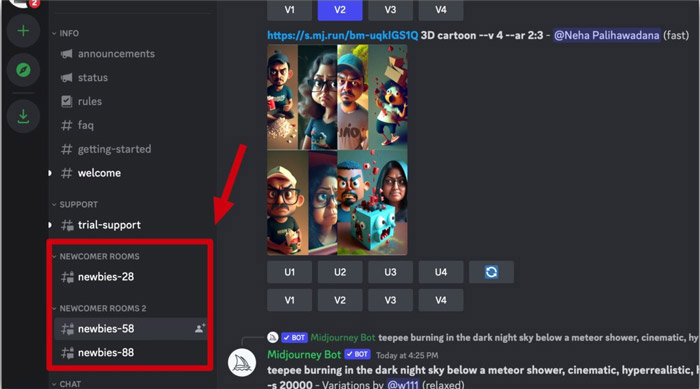The height and width of the screenshot is (389, 700).
Task: Click the U4 upscale button
Action: point(441,272)
